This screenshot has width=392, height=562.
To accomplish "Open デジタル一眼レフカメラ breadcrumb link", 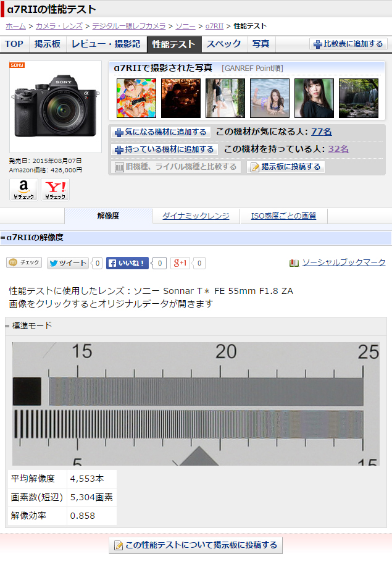I will (x=129, y=26).
